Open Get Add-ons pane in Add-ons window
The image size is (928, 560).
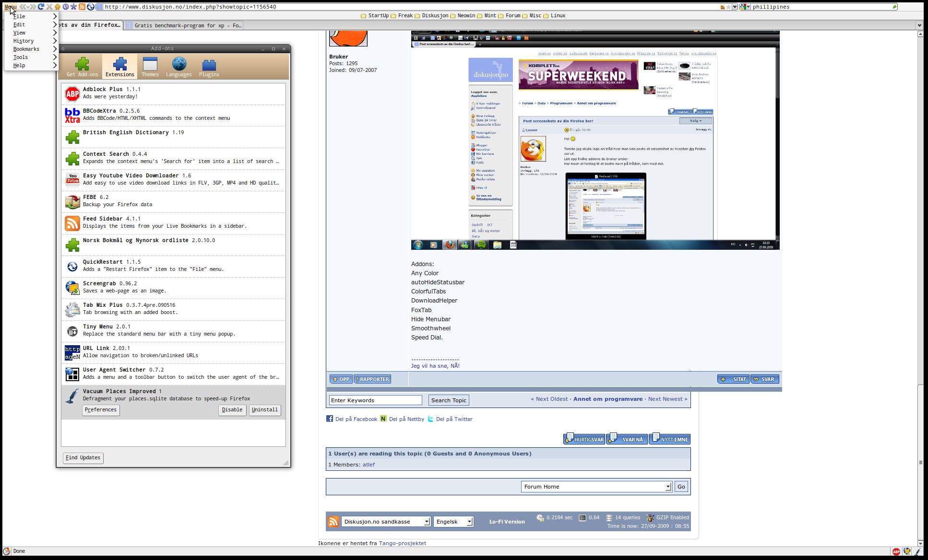point(82,67)
